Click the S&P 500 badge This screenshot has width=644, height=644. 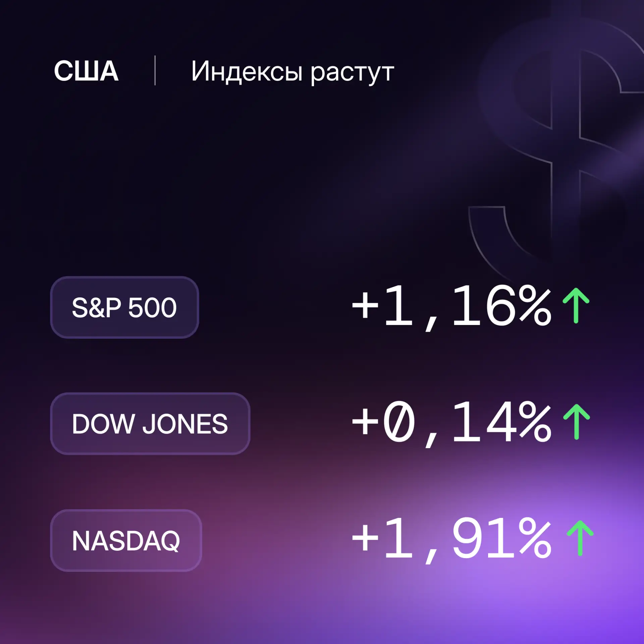click(124, 307)
